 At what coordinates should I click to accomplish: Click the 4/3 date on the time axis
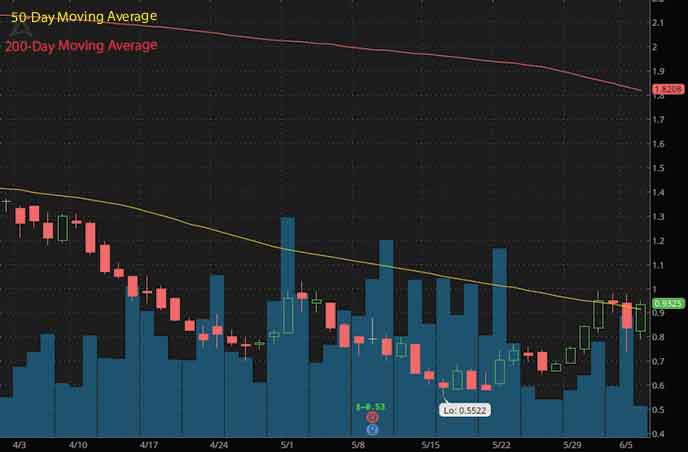[x=19, y=445]
